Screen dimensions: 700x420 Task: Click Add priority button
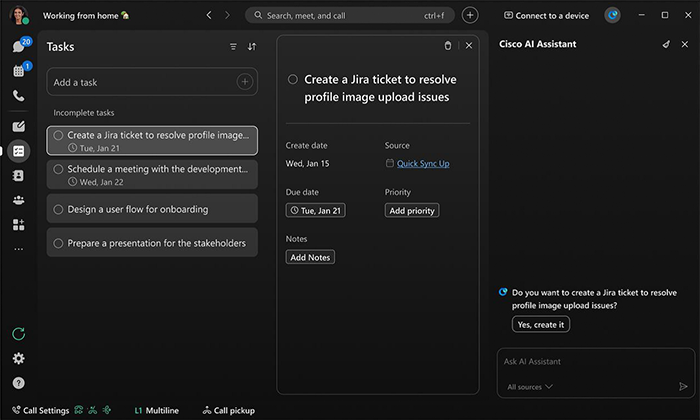pyautogui.click(x=412, y=210)
